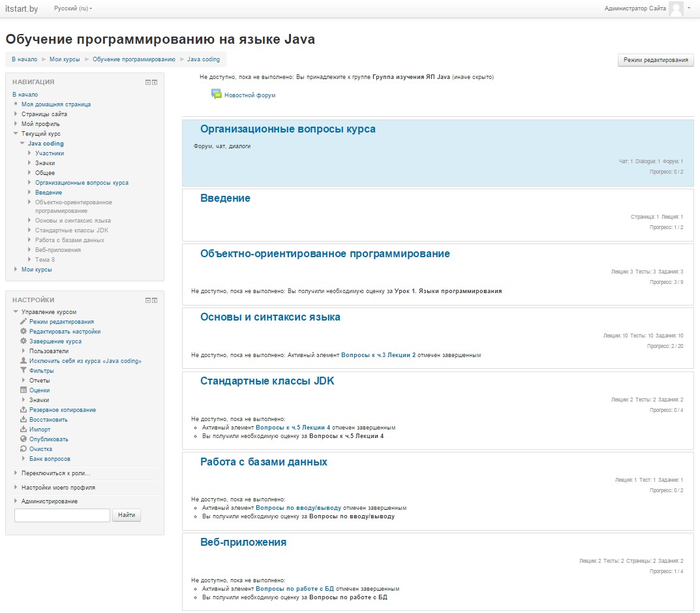Click the table icon beside Оценки
Image resolution: width=700 pixels, height=613 pixels.
coord(23,390)
